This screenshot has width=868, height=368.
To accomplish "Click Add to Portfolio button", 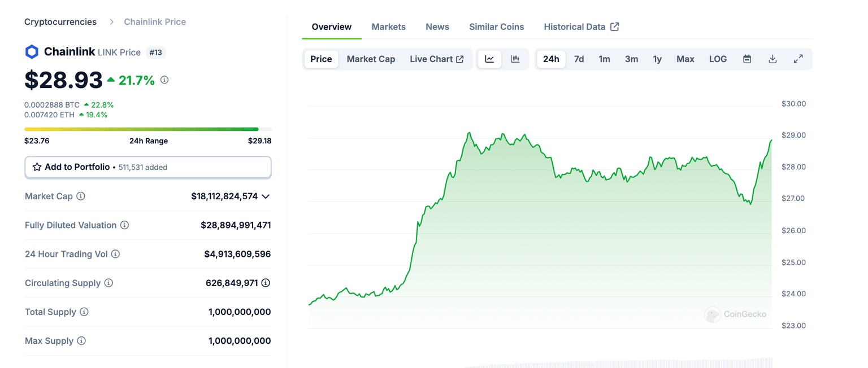I will 147,167.
